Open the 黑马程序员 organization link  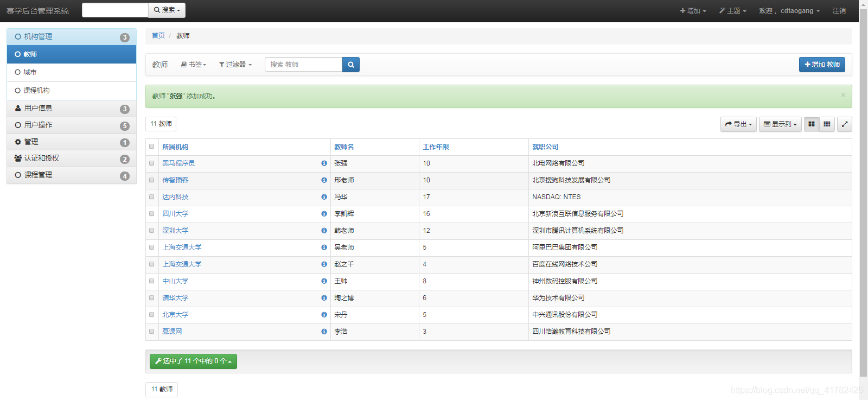(x=178, y=163)
